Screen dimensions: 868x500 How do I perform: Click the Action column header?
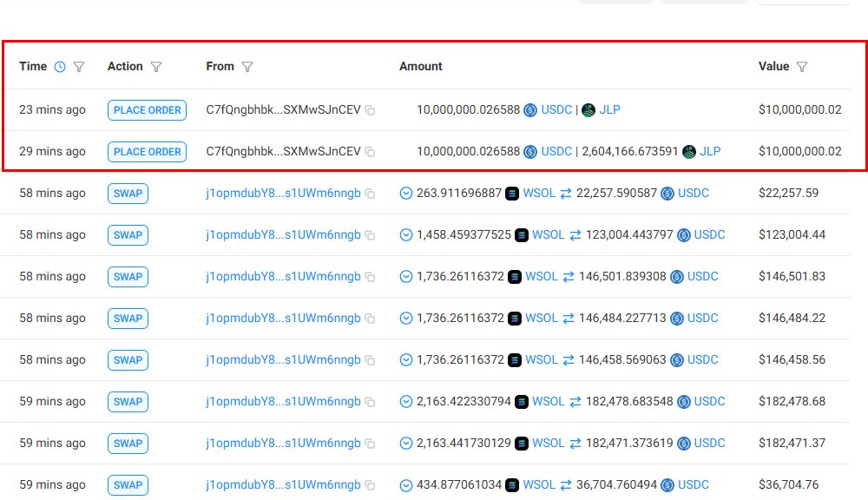(125, 67)
